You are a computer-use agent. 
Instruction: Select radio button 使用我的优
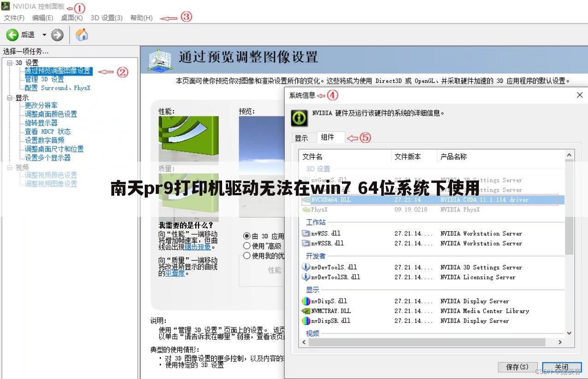coord(247,256)
